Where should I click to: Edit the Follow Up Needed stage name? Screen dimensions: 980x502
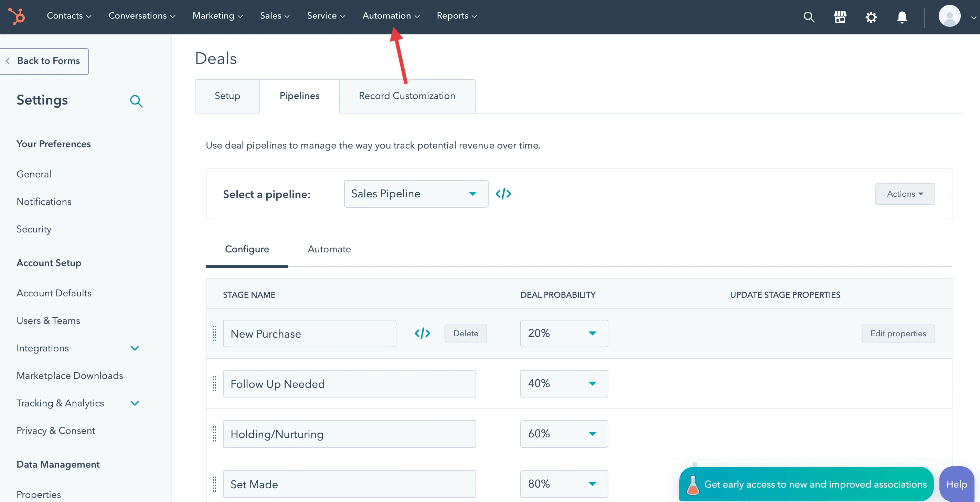[x=349, y=383]
